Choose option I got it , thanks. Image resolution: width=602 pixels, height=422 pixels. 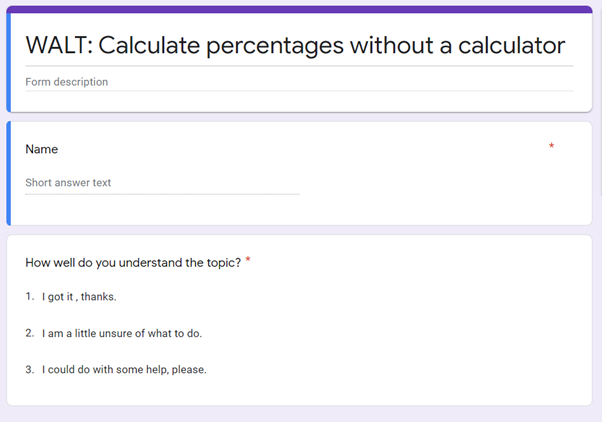click(x=79, y=297)
